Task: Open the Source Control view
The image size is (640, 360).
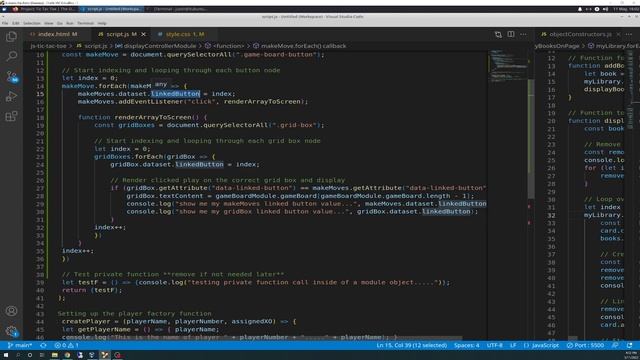Action: (11, 76)
